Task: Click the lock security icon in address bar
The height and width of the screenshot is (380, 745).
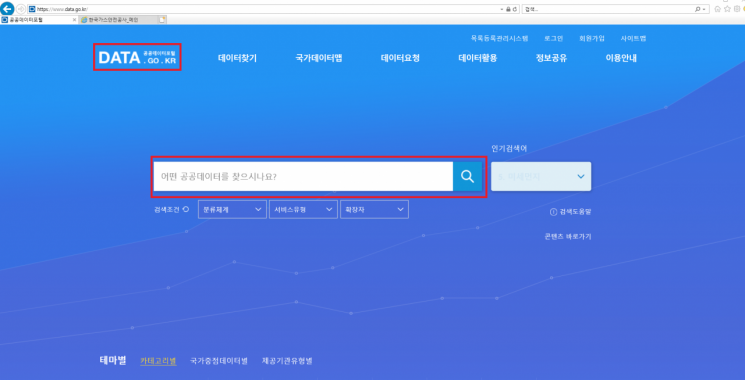Action: coord(508,9)
